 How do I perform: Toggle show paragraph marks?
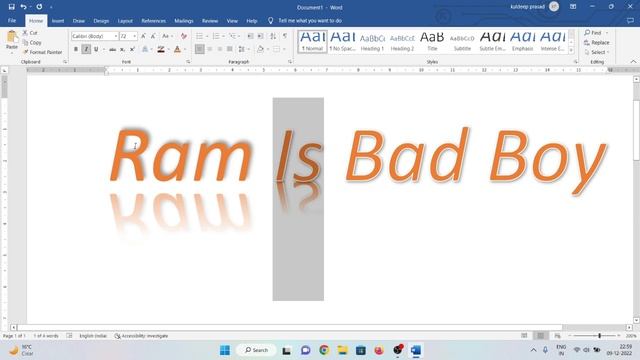(285, 36)
